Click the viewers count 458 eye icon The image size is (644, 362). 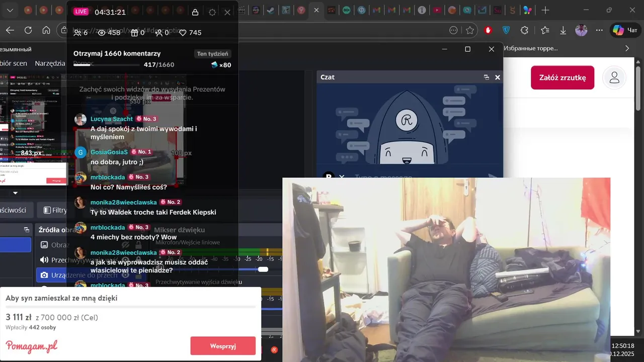click(102, 33)
